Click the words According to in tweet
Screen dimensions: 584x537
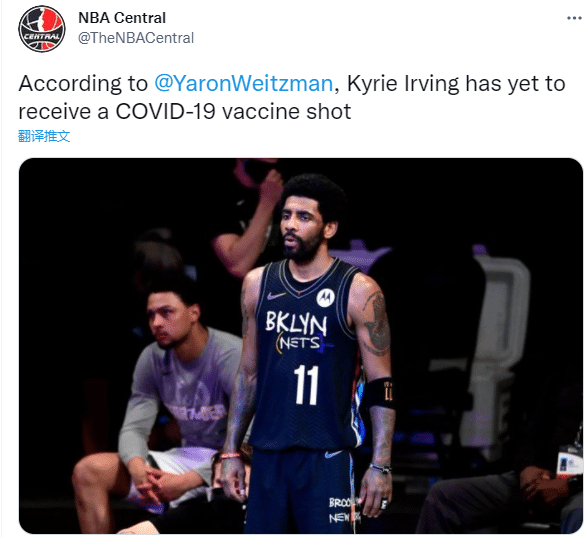click(83, 83)
